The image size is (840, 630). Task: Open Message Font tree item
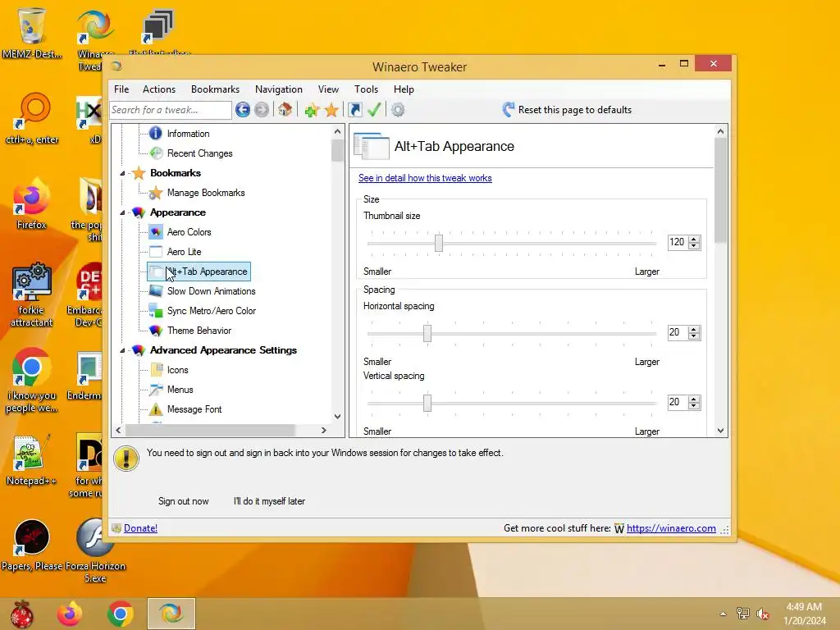click(x=194, y=409)
